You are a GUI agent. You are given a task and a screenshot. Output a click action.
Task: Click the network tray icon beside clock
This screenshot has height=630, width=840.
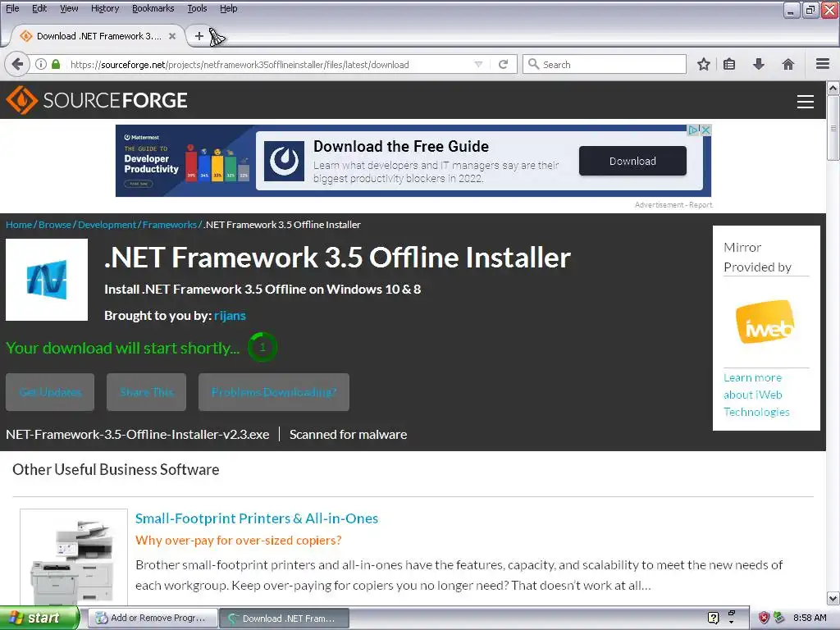point(779,618)
